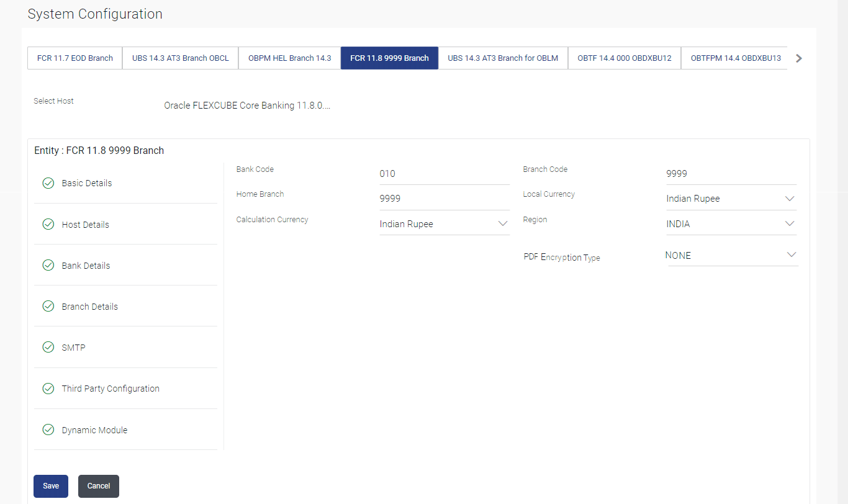Click the check icon beside Host Details
Screen dimensions: 848x504
click(x=48, y=225)
